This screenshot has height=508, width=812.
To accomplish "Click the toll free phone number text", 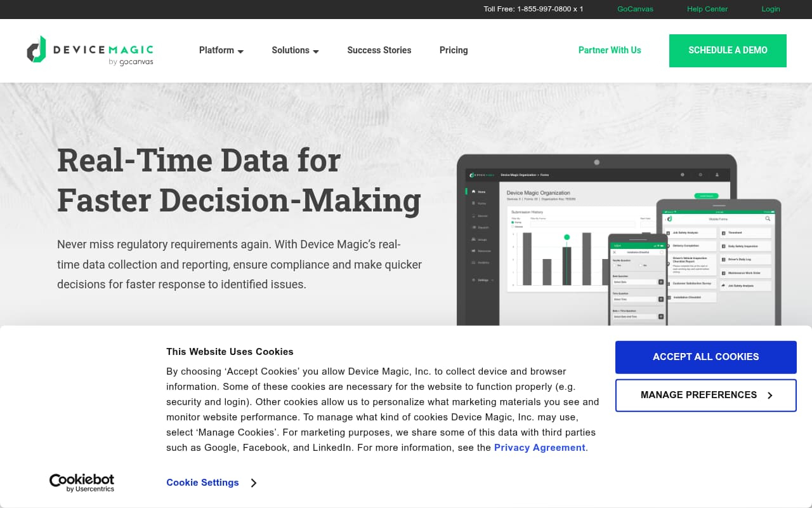I will pyautogui.click(x=534, y=9).
